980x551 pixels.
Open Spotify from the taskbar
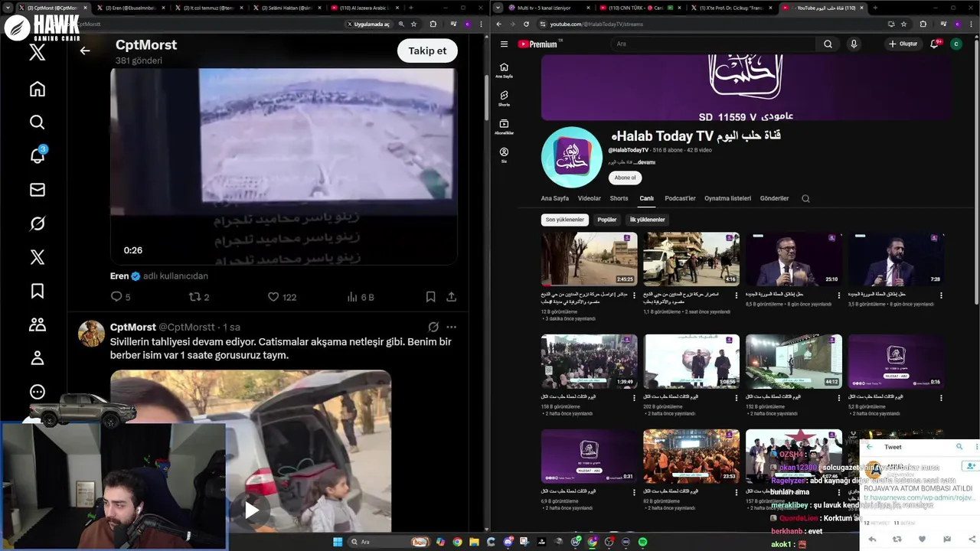click(x=643, y=542)
